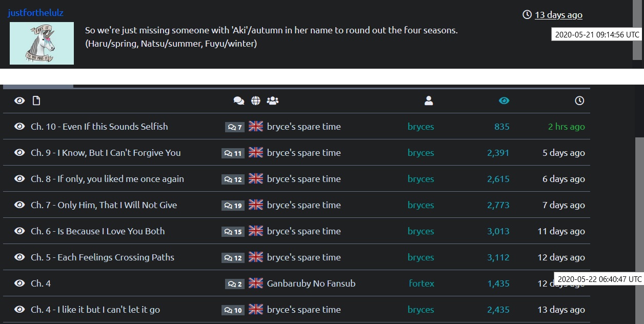Click the '13 days ago' comment timestamp
644x324 pixels.
558,15
